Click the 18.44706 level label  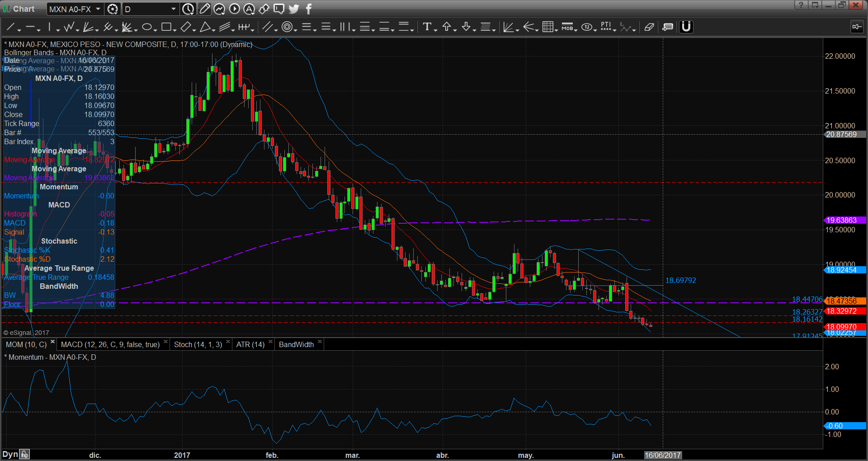[807, 299]
